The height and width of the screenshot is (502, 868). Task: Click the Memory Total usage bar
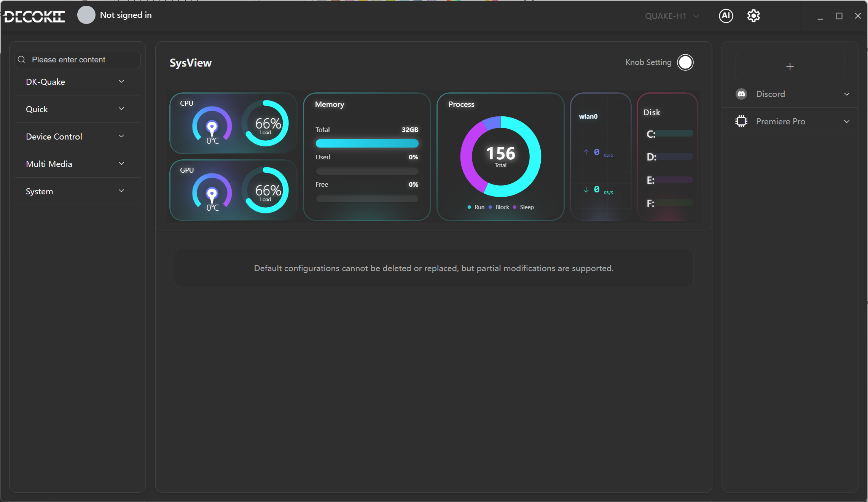click(367, 143)
